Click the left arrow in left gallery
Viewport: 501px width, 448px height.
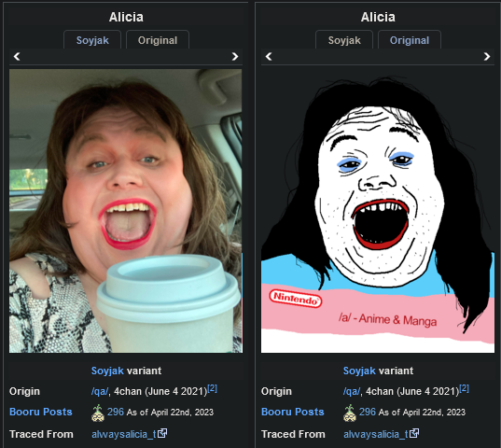pos(17,57)
